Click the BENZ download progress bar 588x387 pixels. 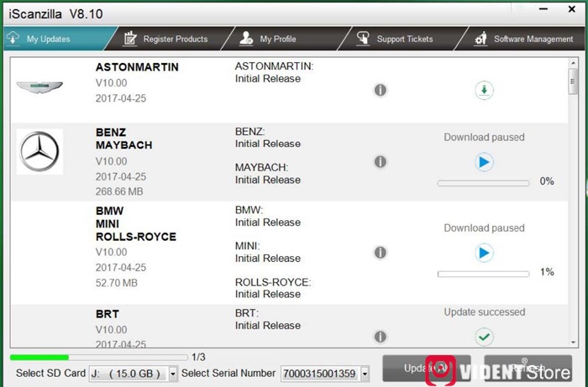[483, 183]
